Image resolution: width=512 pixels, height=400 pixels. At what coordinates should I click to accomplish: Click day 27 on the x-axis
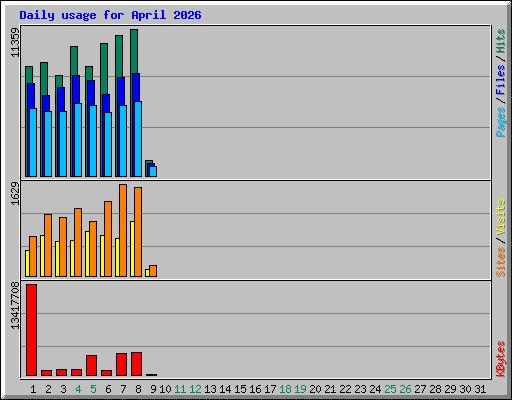tap(420, 389)
